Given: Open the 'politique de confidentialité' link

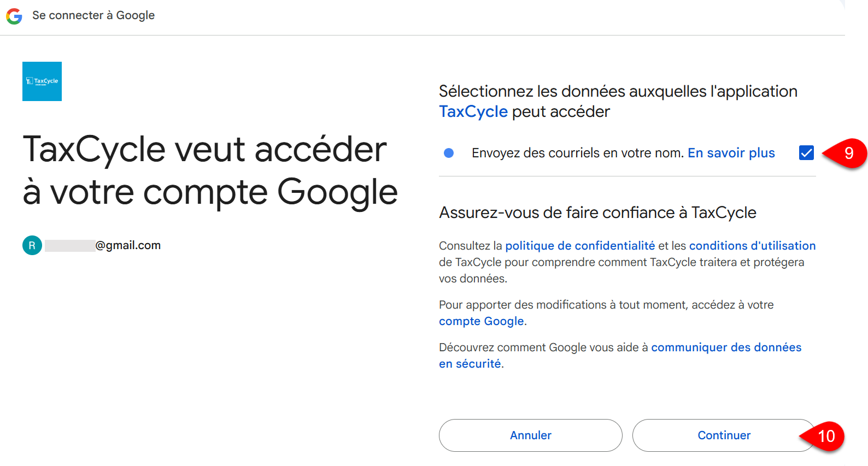Looking at the screenshot, I should click(x=580, y=245).
